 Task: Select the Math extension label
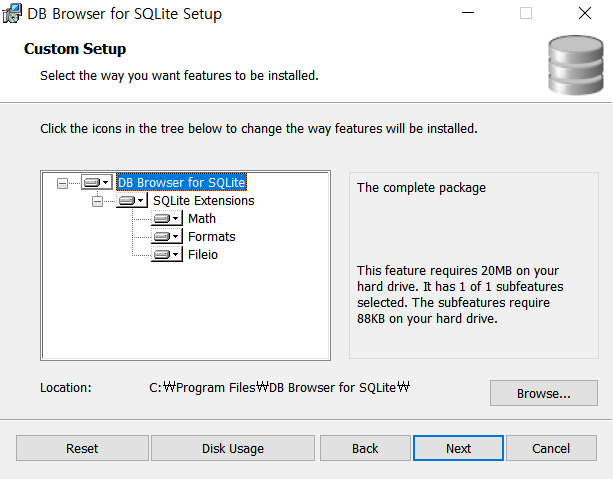click(202, 219)
